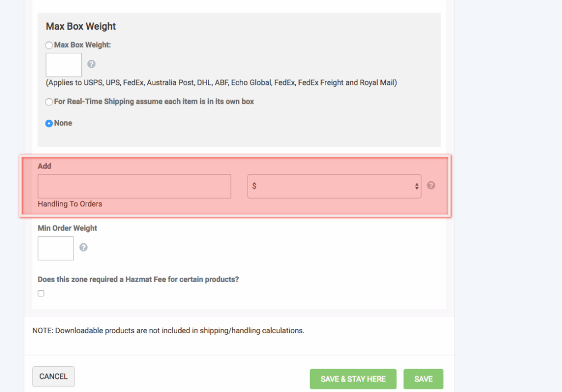The height and width of the screenshot is (392, 562).
Task: Click the Add handling amount text field
Action: tap(134, 186)
